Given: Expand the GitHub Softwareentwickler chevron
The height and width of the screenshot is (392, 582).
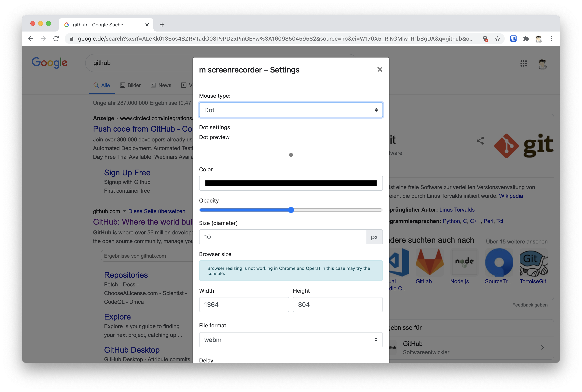Looking at the screenshot, I should [x=542, y=347].
